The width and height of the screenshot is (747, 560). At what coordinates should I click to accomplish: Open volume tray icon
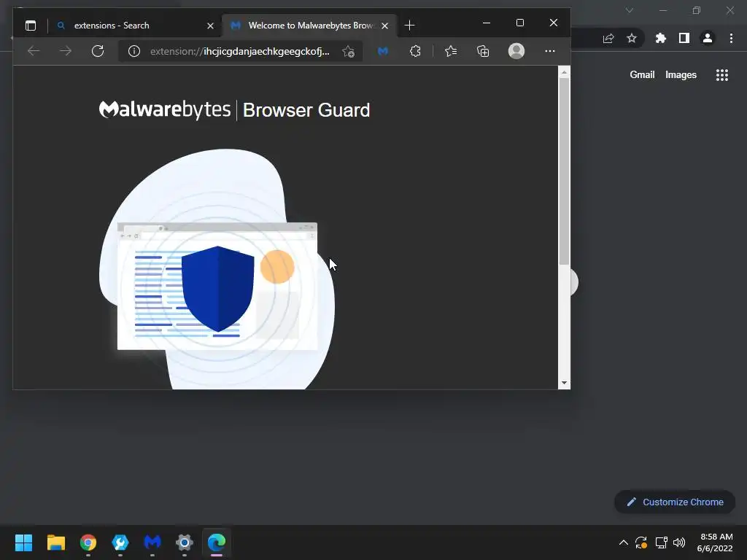click(679, 542)
